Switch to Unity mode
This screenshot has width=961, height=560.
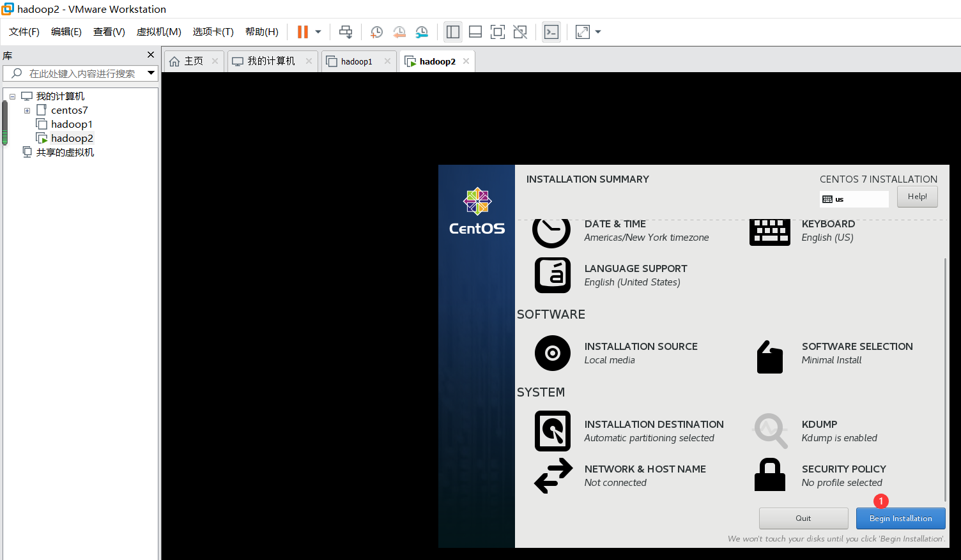(x=520, y=32)
